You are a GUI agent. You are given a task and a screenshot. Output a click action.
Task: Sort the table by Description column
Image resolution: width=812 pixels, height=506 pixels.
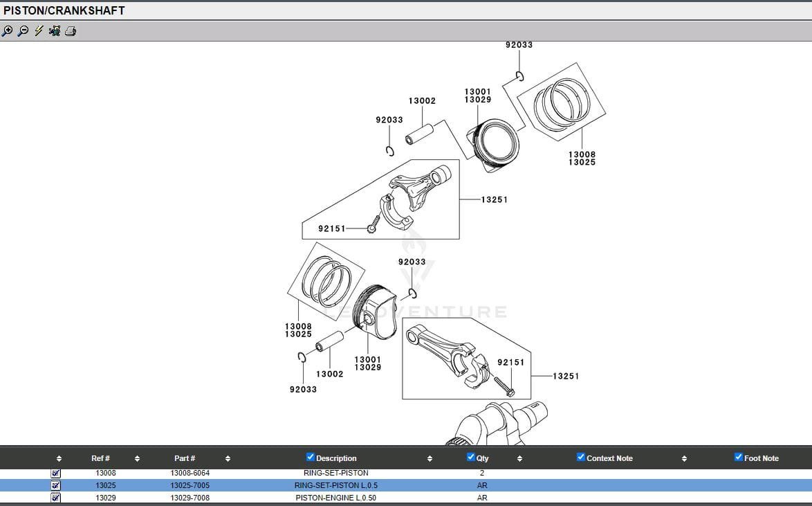coord(430,458)
